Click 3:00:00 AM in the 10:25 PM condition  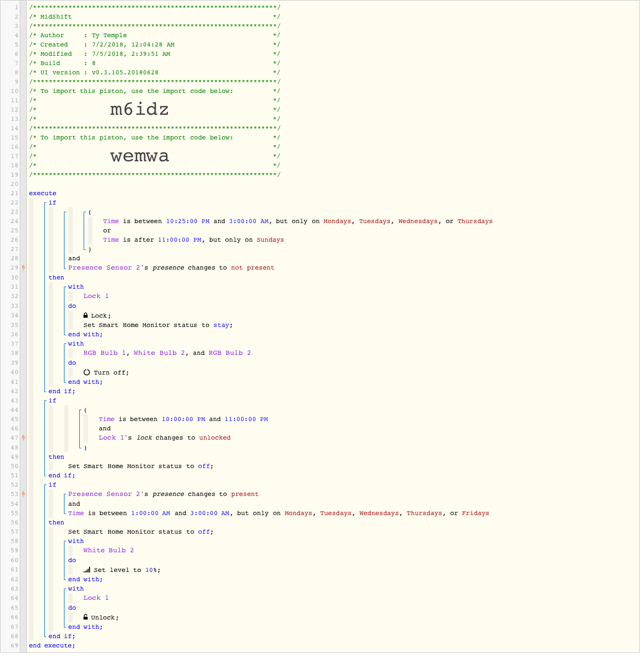click(x=249, y=221)
